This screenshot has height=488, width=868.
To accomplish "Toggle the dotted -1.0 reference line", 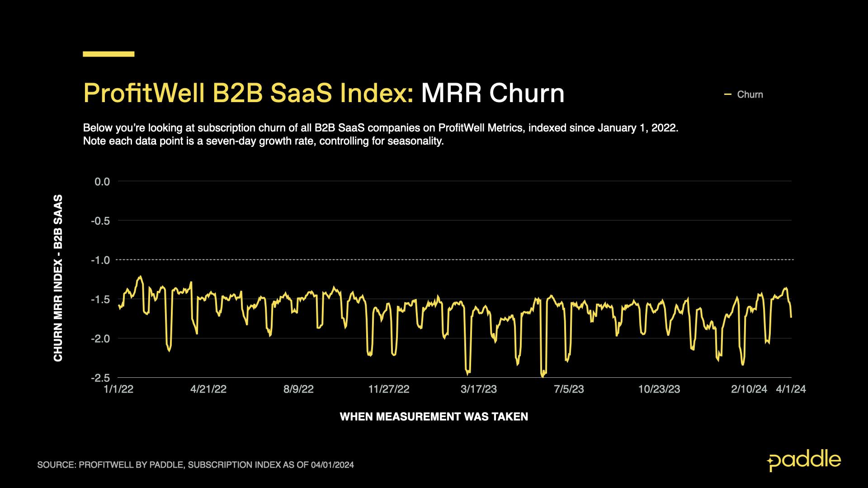I will coord(452,260).
